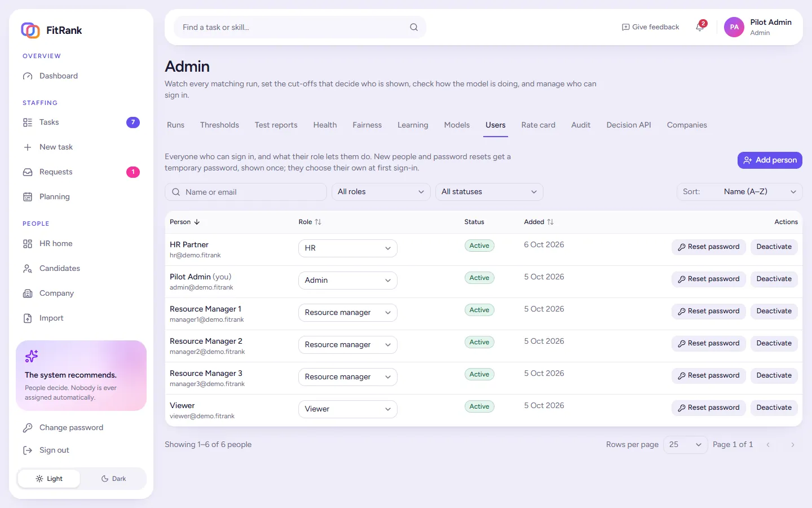Click the Name or email search field
Image resolution: width=812 pixels, height=508 pixels.
(246, 192)
